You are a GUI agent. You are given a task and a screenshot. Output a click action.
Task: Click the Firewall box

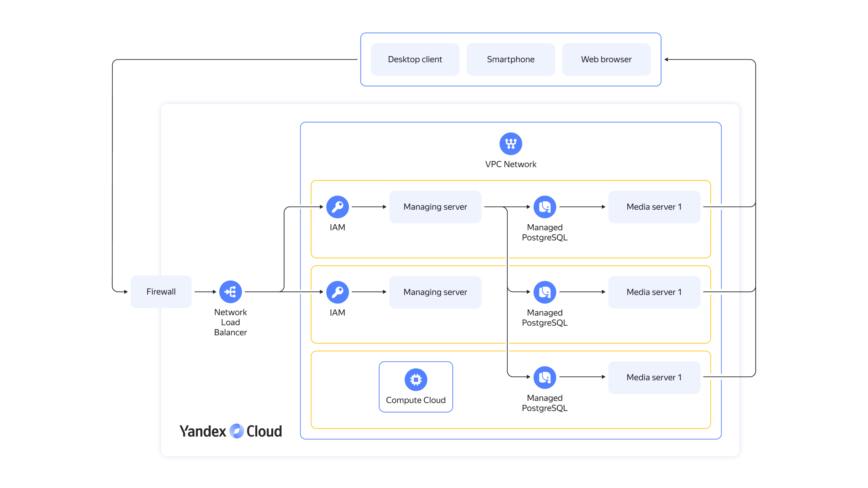pos(161,292)
